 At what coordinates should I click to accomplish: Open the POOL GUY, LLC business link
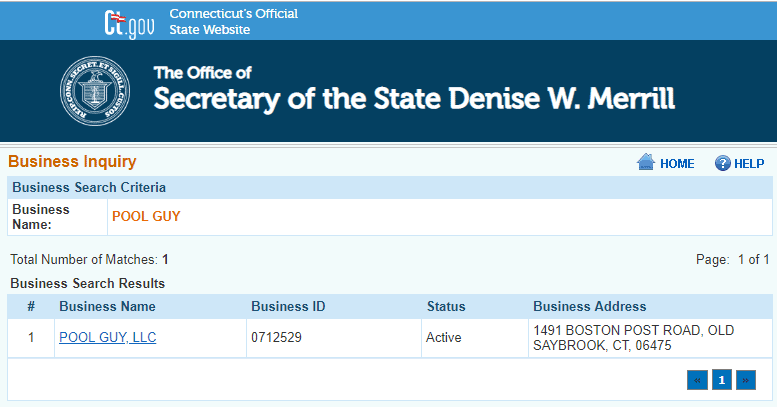107,338
